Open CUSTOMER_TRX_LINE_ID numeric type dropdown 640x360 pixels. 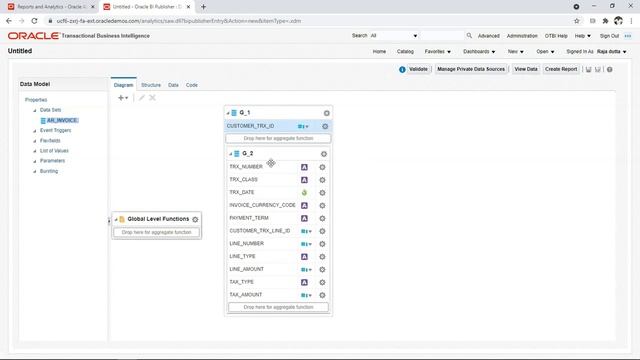click(306, 231)
